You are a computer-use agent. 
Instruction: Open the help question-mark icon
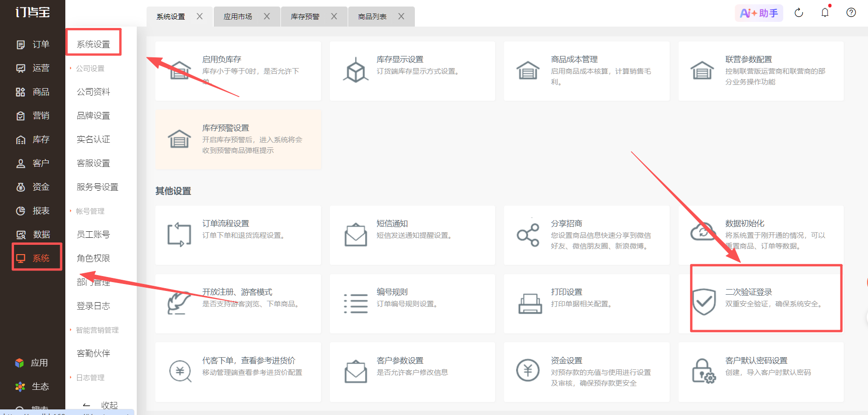851,13
